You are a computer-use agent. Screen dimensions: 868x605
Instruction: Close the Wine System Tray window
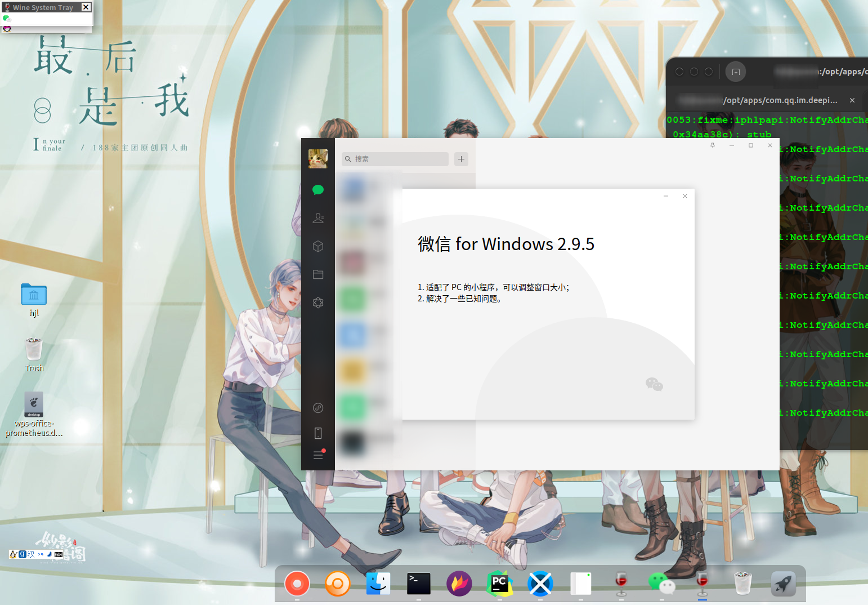(x=86, y=7)
